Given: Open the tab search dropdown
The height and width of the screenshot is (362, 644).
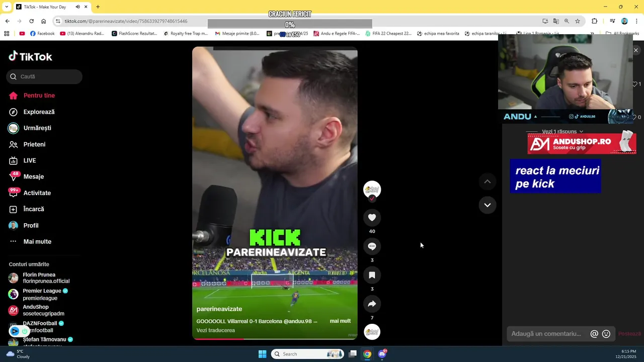Looking at the screenshot, I should [7, 7].
